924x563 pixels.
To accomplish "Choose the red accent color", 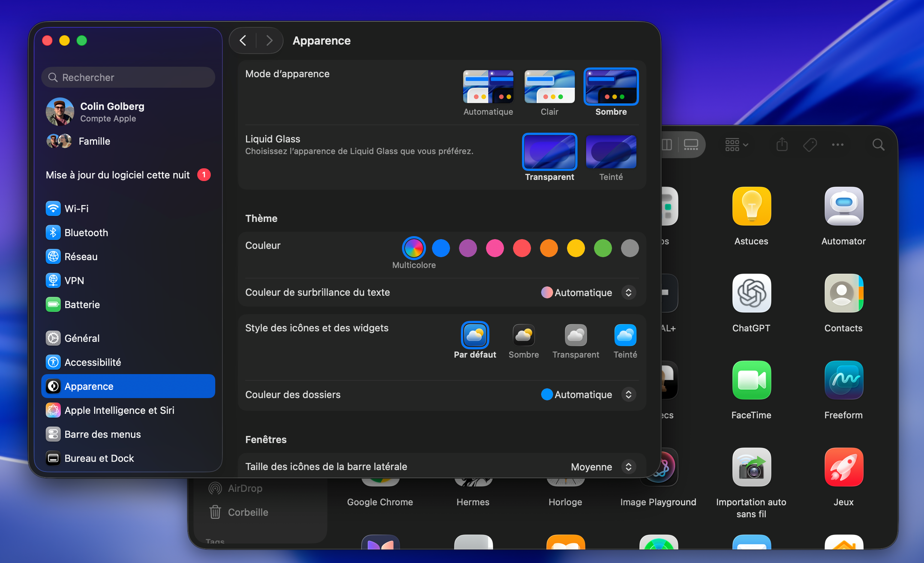I will (x=522, y=248).
